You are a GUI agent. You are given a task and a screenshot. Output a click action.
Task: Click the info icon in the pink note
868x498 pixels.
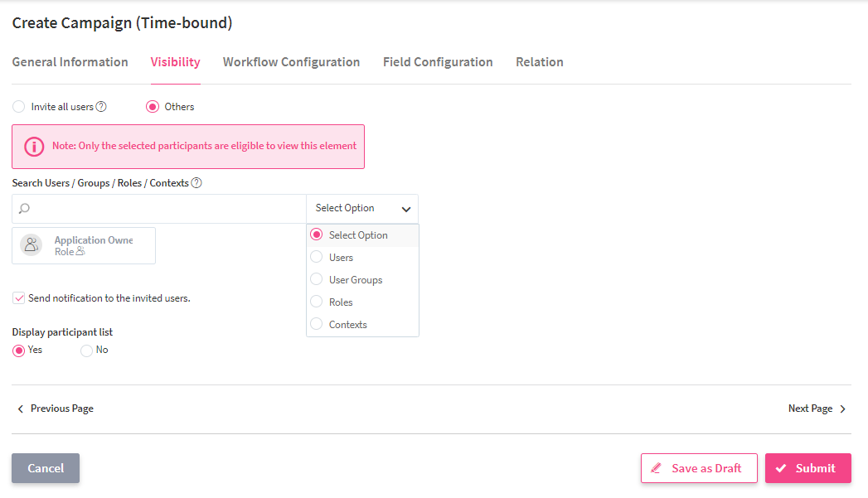(x=33, y=147)
